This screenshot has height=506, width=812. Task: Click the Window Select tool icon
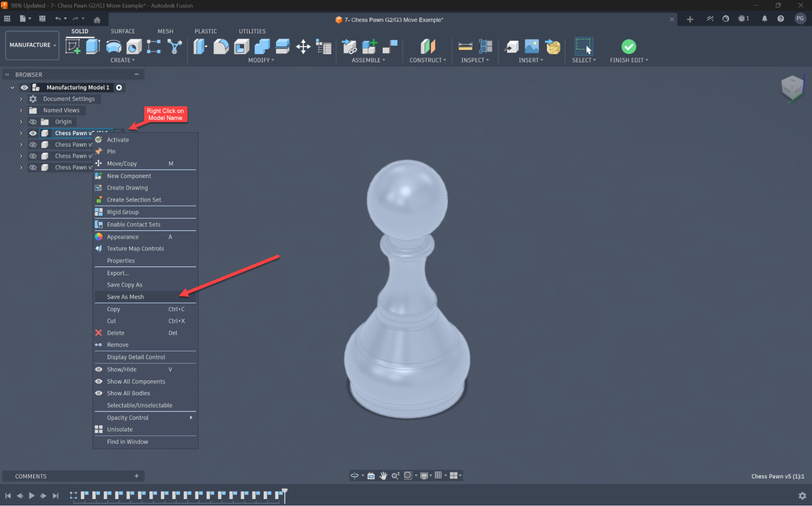[x=584, y=47]
